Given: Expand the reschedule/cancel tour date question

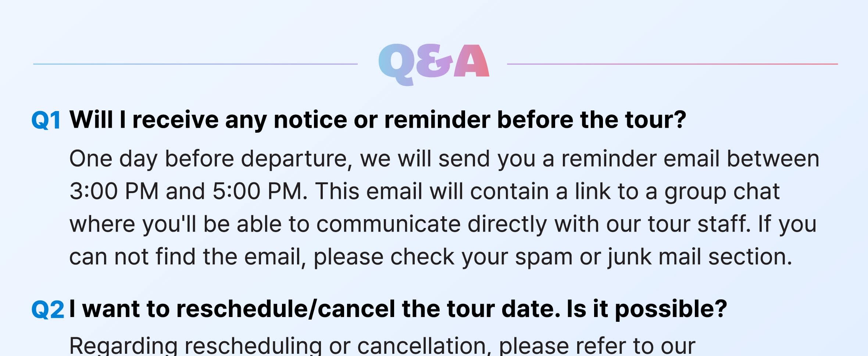Looking at the screenshot, I should (398, 309).
